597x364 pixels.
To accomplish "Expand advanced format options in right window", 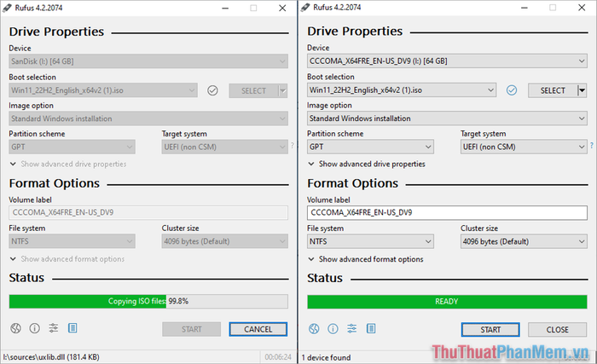I will click(366, 259).
